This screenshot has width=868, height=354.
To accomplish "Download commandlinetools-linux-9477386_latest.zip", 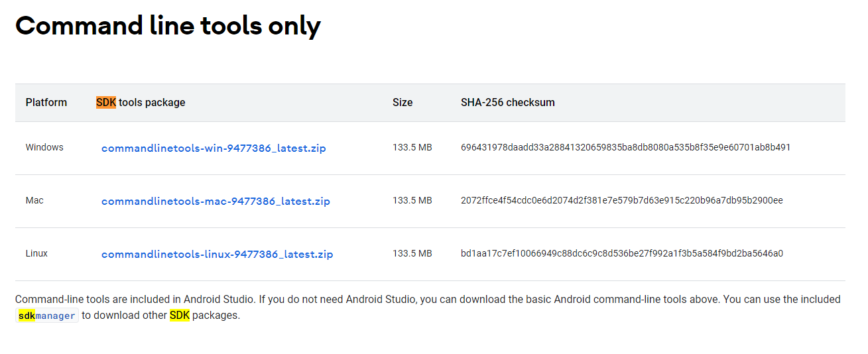I will pyautogui.click(x=217, y=255).
